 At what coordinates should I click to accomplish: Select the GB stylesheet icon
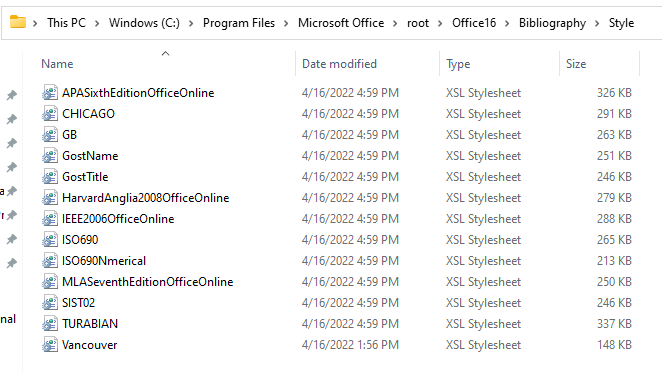click(x=50, y=135)
